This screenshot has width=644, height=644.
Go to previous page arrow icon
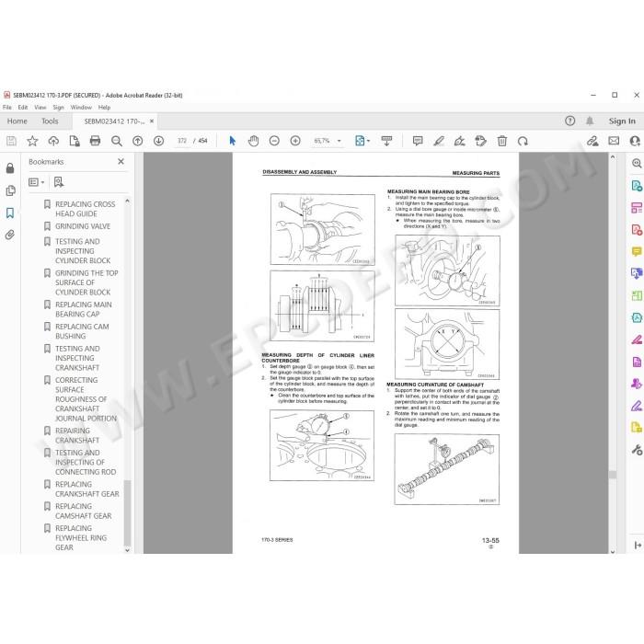pos(138,142)
